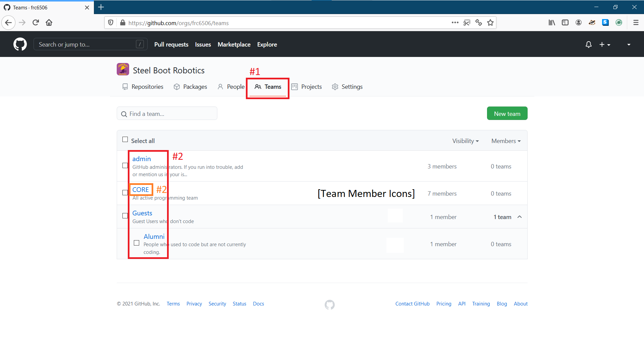Click the pen extension icon in toolbar
This screenshot has height=345, width=644.
pyautogui.click(x=592, y=23)
